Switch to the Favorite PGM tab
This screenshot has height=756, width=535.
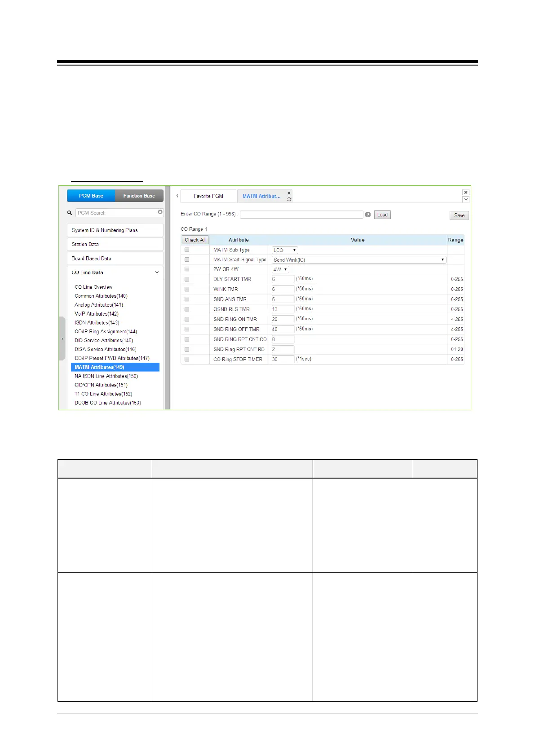208,196
